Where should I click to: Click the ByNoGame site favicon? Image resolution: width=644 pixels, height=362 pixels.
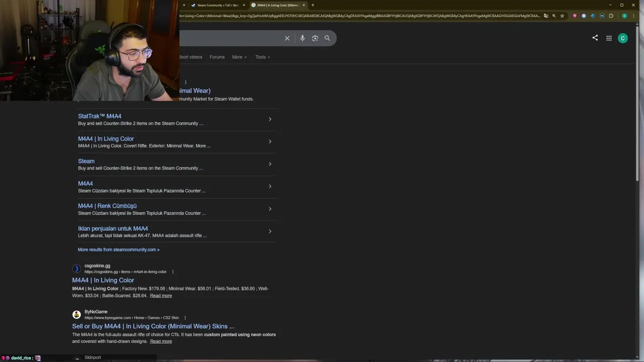click(x=76, y=314)
